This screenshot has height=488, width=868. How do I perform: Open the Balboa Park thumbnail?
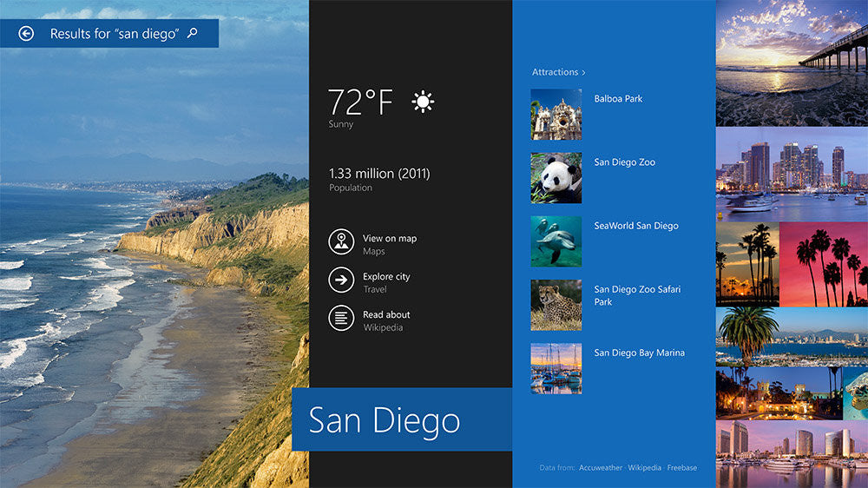click(556, 115)
